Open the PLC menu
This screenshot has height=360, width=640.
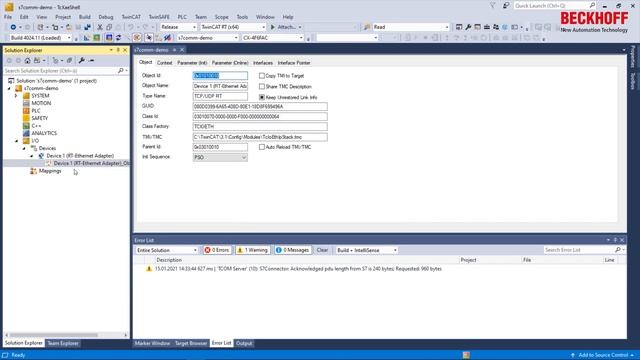click(x=182, y=17)
